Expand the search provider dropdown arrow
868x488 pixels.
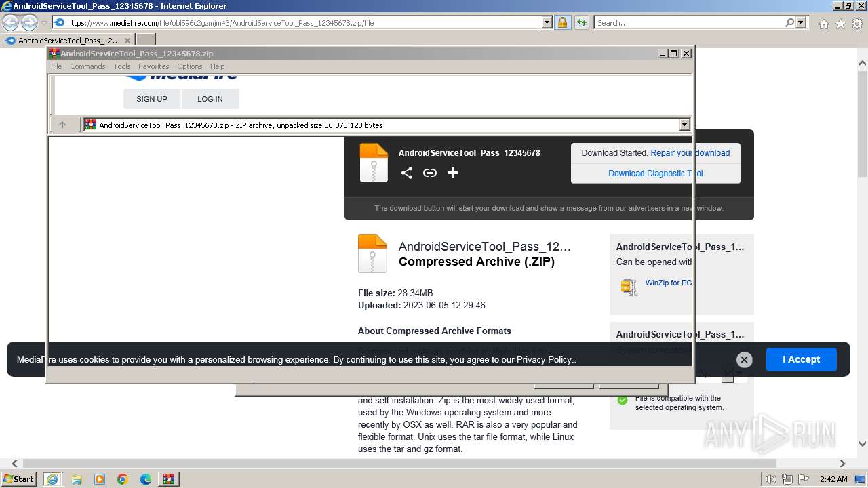tap(801, 22)
